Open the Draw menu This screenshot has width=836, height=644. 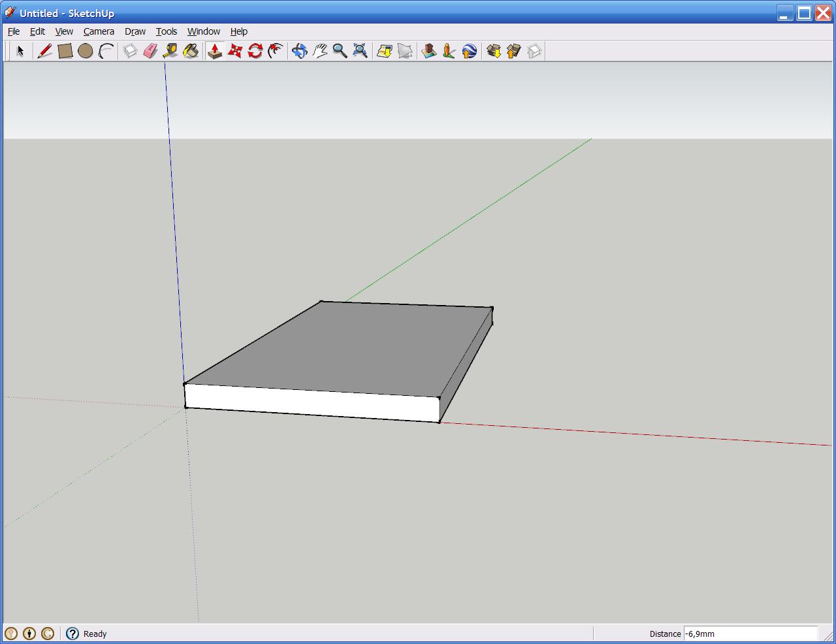(x=135, y=31)
